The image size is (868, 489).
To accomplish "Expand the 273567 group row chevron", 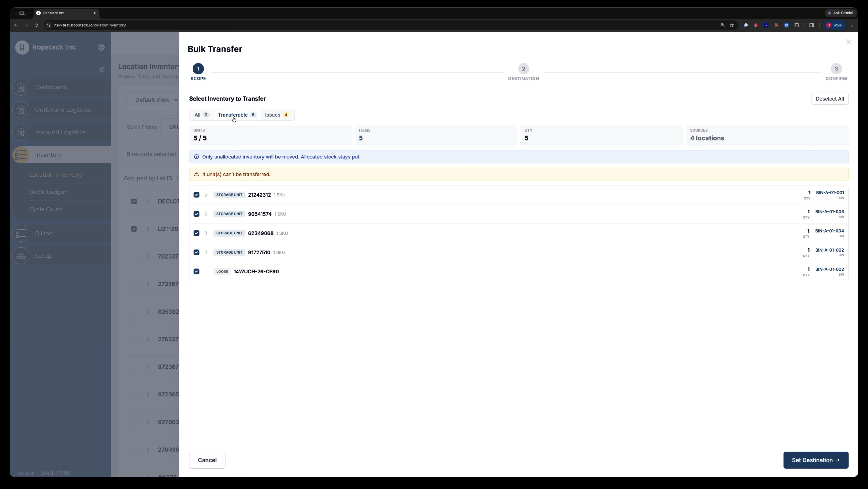I will (148, 284).
